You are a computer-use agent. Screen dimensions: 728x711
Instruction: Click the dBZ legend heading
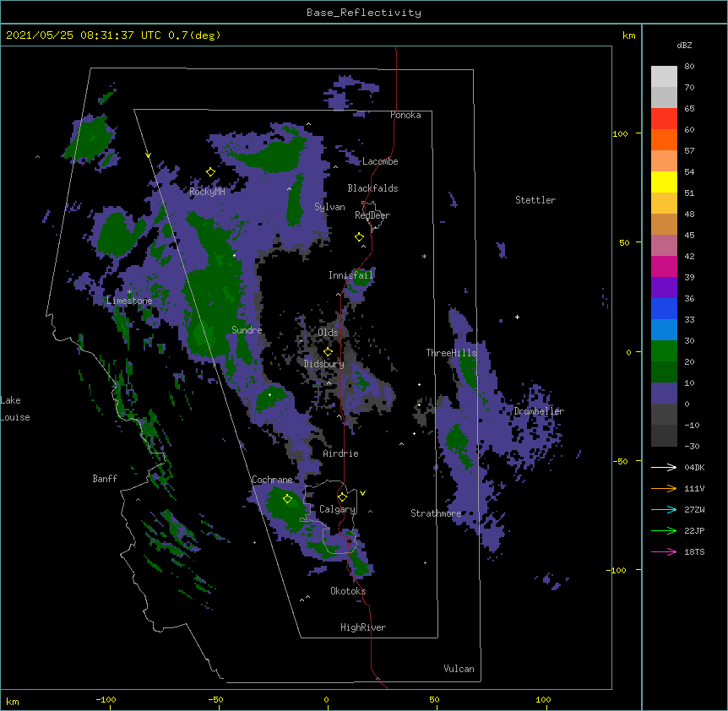(x=684, y=45)
